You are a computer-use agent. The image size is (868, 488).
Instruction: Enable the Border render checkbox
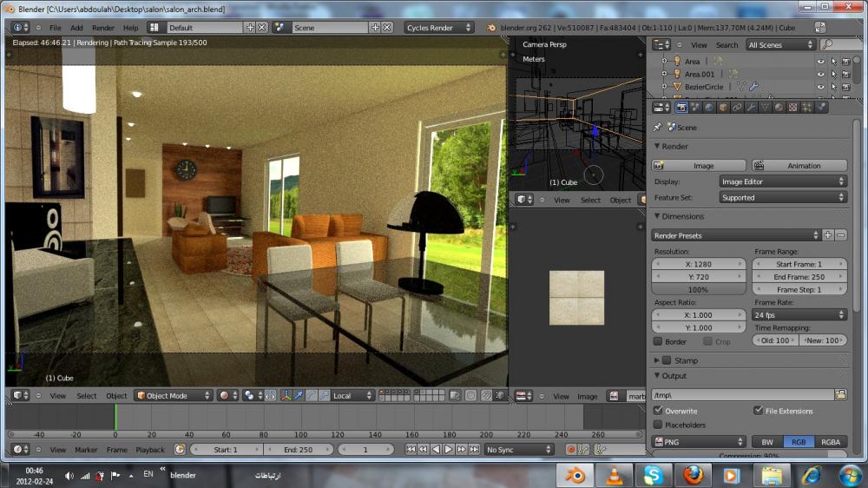[658, 341]
